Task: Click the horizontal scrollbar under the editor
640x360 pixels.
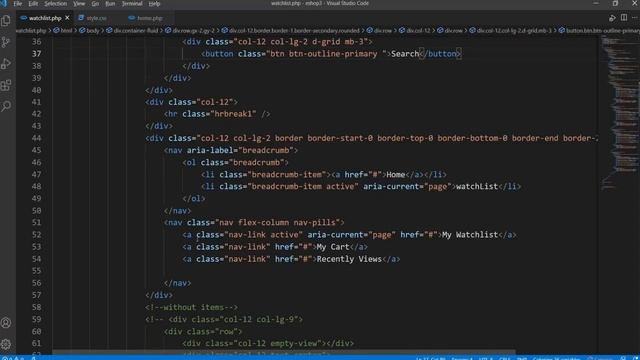Action: coord(284,352)
